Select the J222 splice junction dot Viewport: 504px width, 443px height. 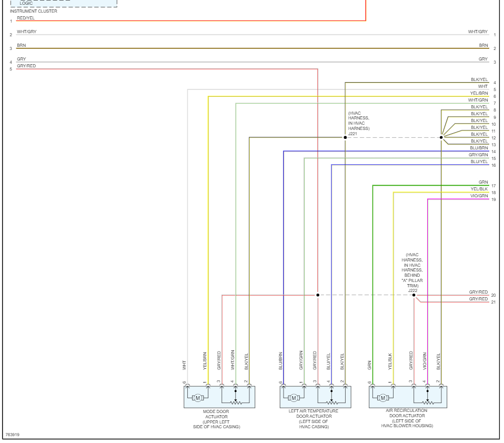pyautogui.click(x=414, y=295)
